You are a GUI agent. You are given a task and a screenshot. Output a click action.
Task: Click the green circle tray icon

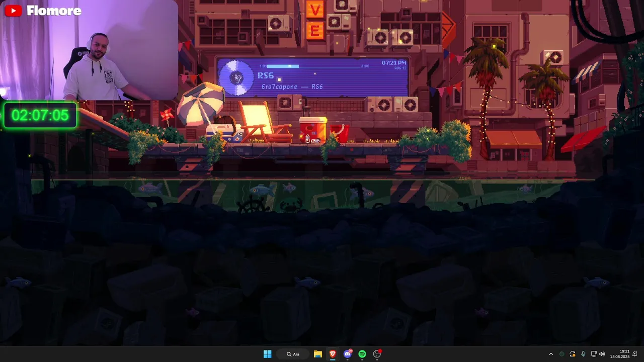562,354
